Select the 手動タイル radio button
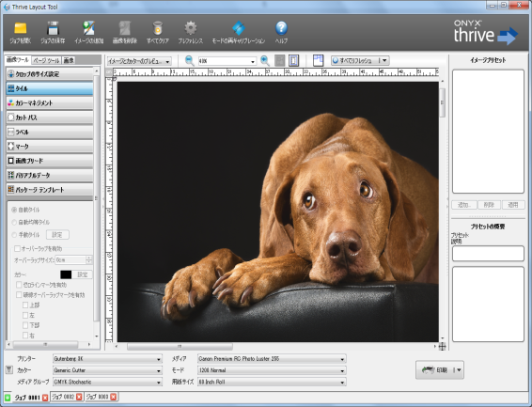The image size is (532, 407). [x=14, y=235]
